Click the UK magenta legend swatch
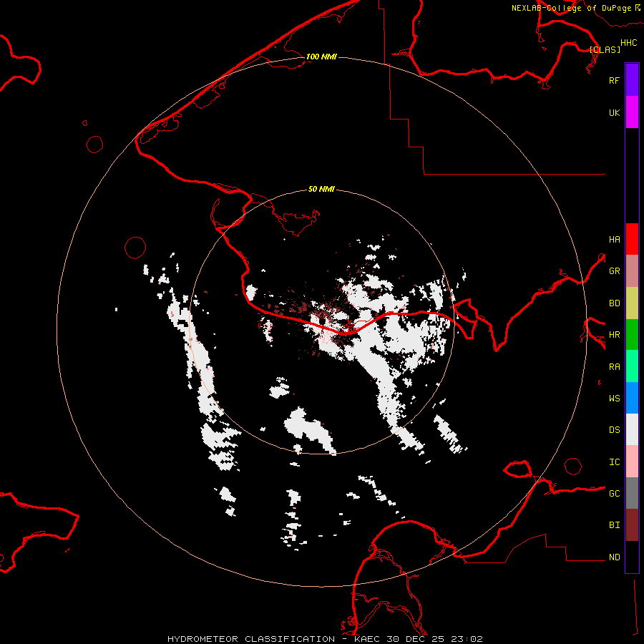Viewport: 644px width, 644px height. click(x=632, y=112)
